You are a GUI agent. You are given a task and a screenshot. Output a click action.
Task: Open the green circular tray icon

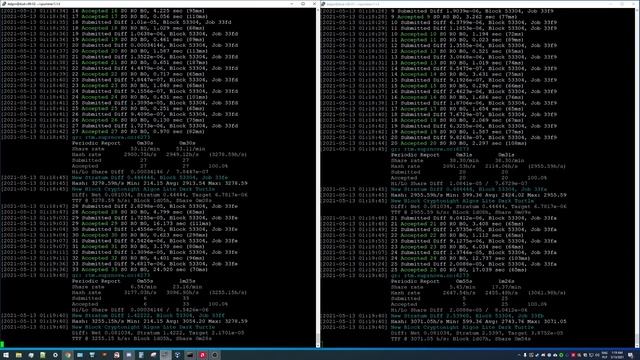tap(561, 355)
